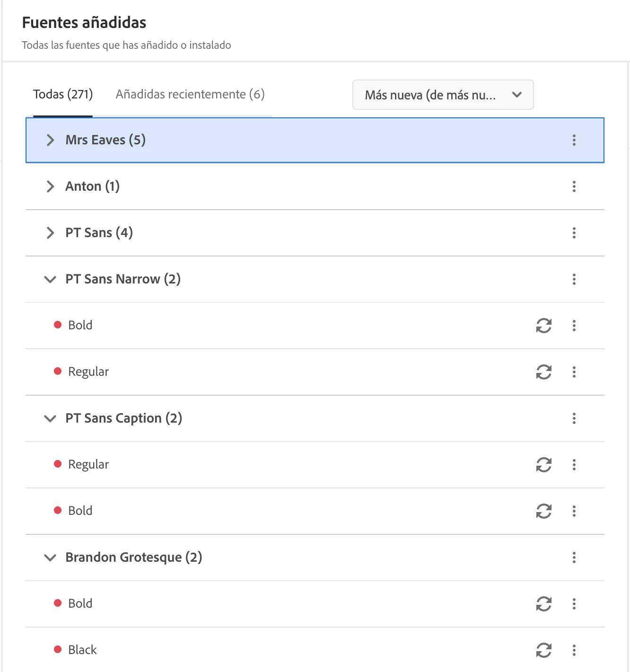Open more options menu for Anton family

coord(574,186)
